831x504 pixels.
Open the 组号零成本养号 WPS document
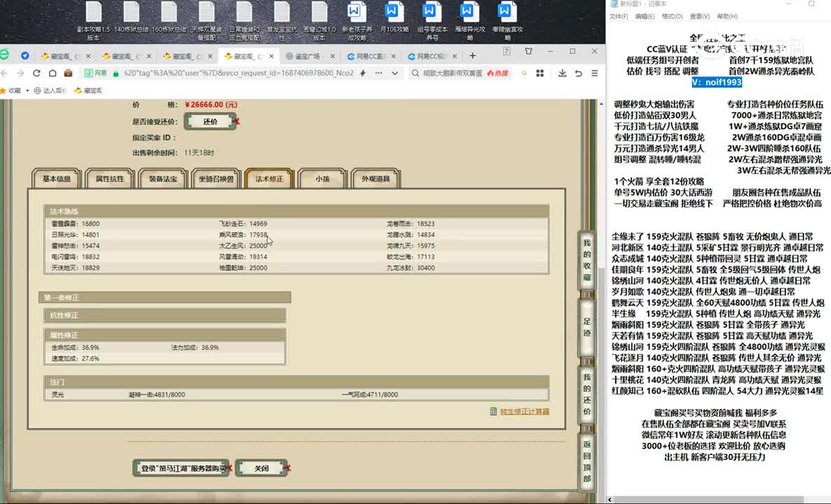click(432, 20)
